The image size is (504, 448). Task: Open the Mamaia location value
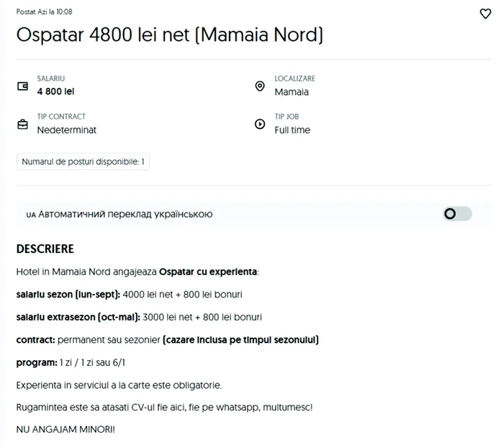(x=292, y=92)
